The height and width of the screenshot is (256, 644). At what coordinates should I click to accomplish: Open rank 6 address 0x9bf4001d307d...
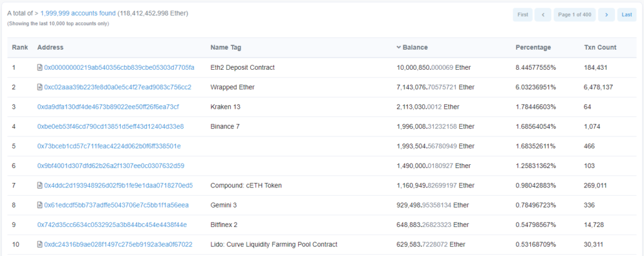pos(111,165)
